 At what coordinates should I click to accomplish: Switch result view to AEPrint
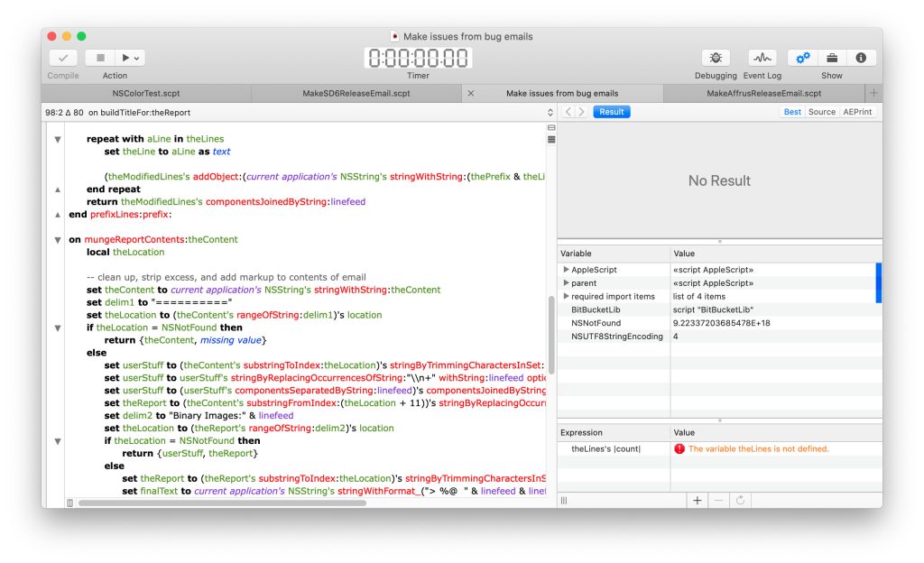[857, 112]
